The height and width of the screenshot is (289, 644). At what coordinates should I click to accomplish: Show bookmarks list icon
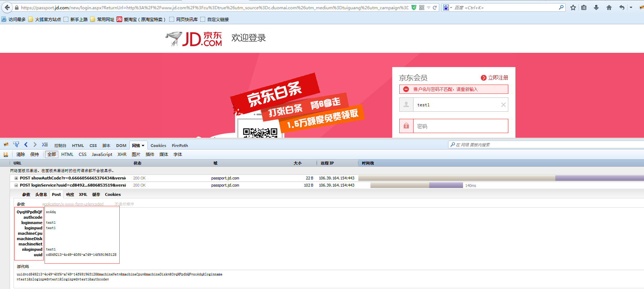(x=584, y=7)
